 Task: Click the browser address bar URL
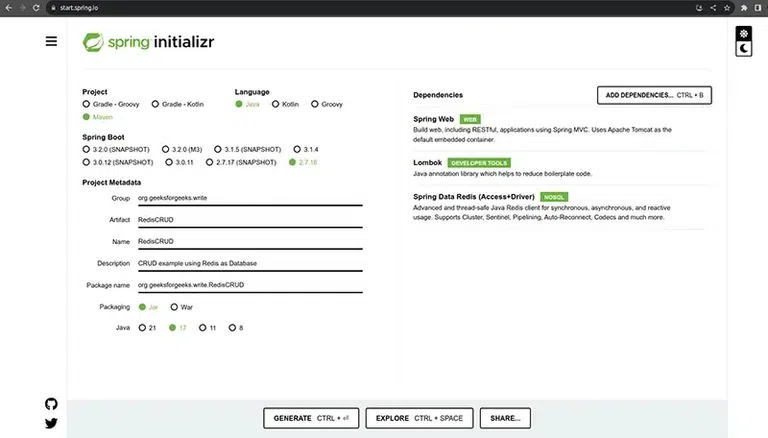point(79,8)
